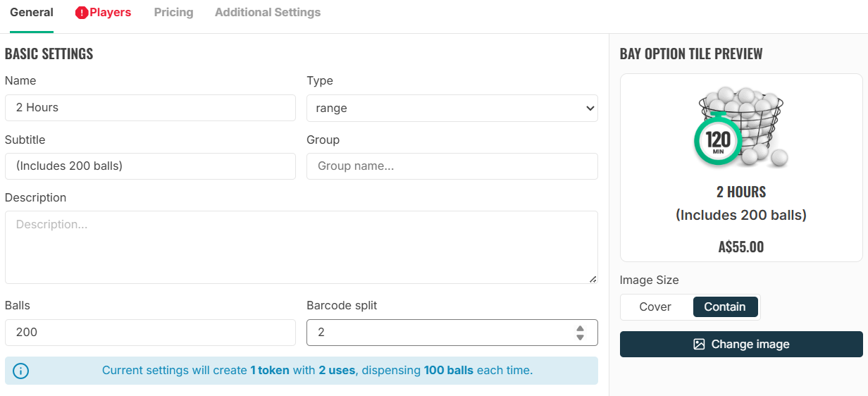
Task: Click the Change image button
Action: (x=741, y=345)
